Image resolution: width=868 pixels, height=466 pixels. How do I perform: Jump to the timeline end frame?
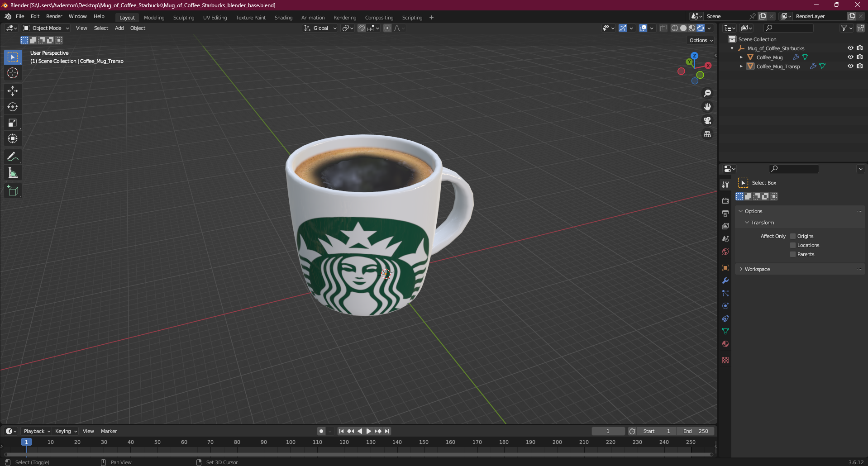387,431
